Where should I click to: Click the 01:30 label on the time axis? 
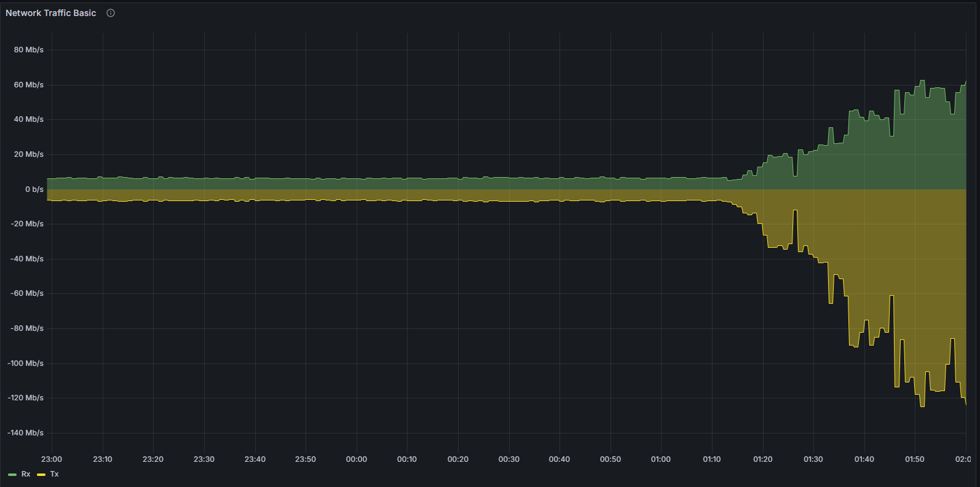point(813,459)
